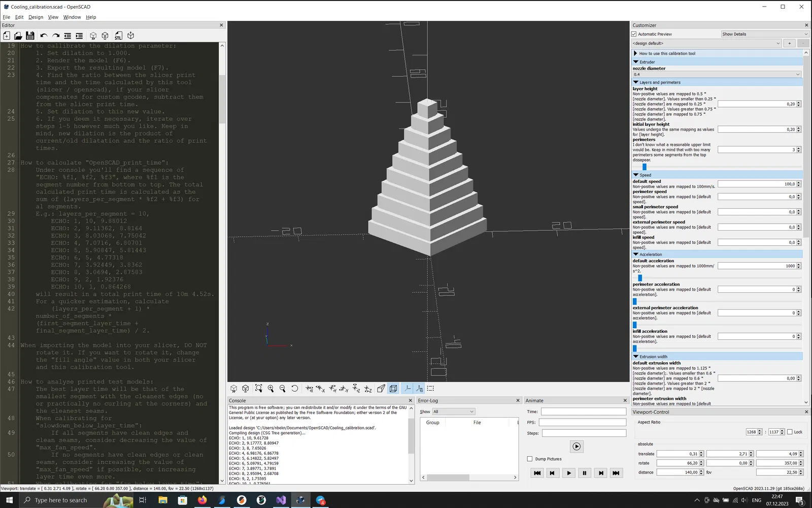812x508 pixels.
Task: Export the model as STL
Action: [x=118, y=36]
